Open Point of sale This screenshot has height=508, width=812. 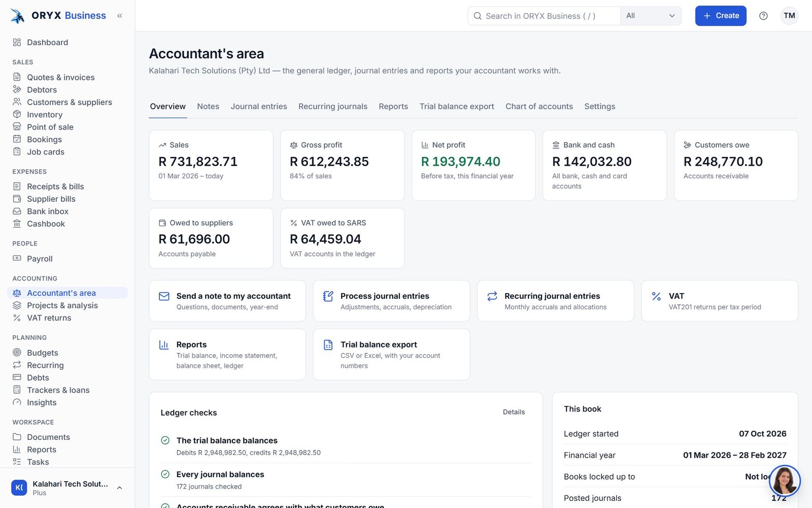click(x=67, y=127)
